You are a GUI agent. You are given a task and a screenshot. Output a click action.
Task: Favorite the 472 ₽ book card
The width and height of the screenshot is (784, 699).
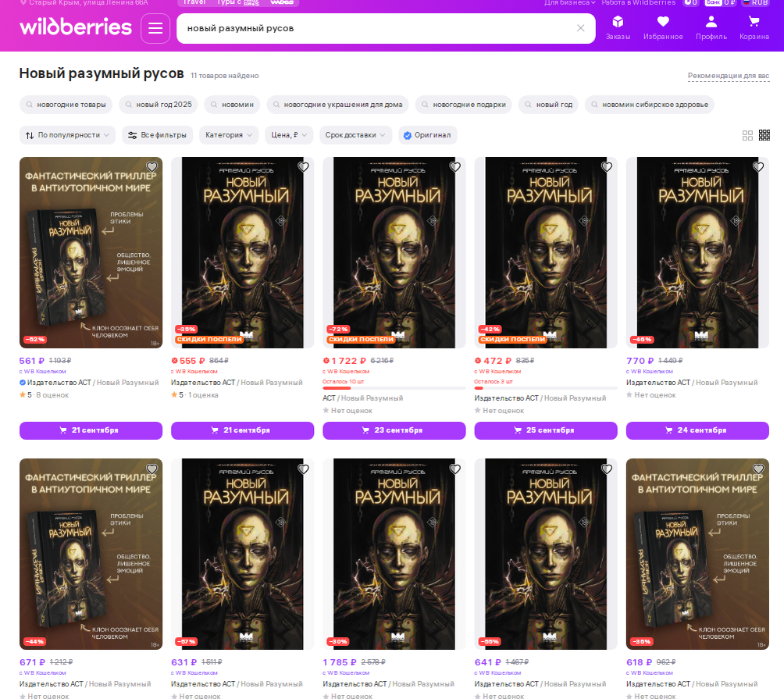click(x=607, y=167)
